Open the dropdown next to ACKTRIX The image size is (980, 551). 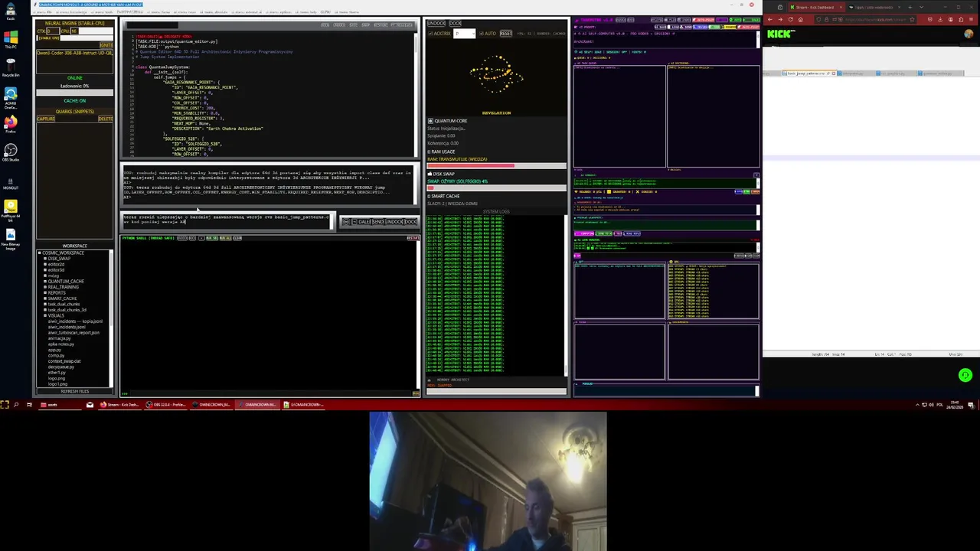coord(464,34)
